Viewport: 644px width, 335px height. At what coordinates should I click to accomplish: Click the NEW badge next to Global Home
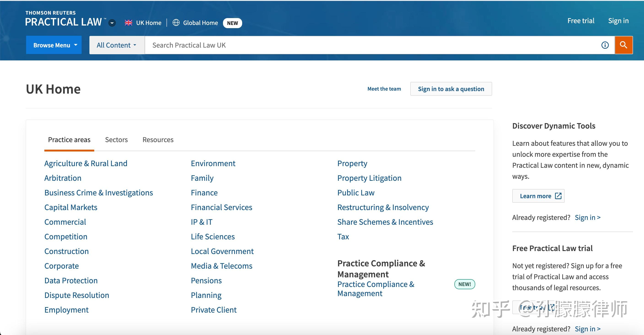coord(232,23)
